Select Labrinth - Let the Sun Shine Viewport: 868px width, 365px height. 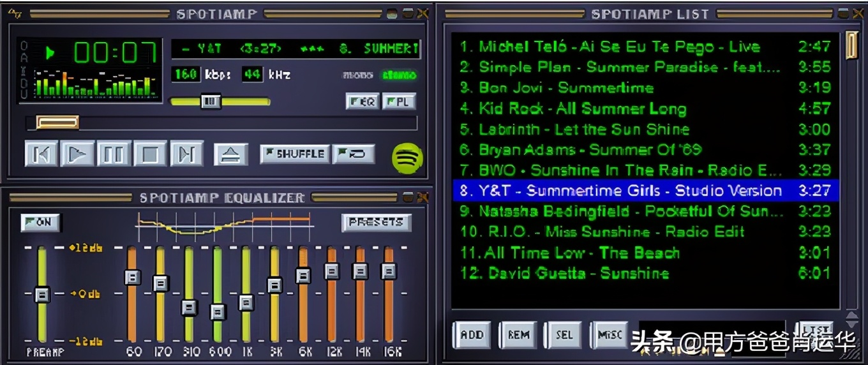(646, 129)
